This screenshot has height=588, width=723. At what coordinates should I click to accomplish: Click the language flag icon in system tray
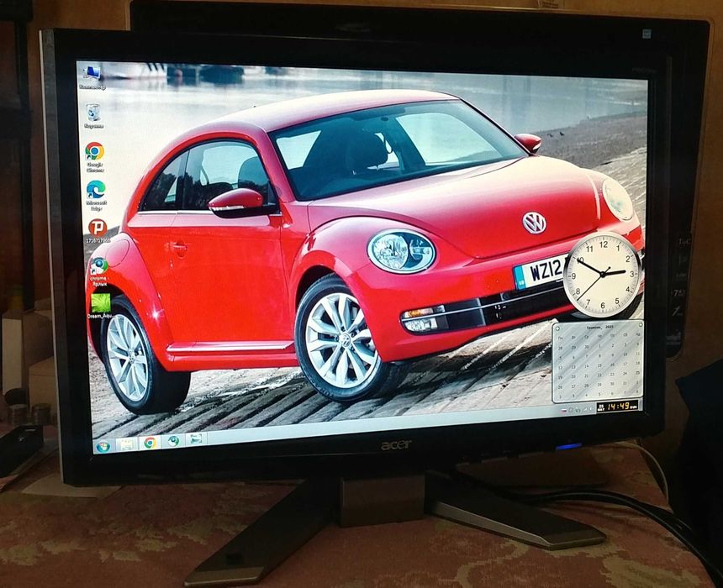(x=564, y=410)
